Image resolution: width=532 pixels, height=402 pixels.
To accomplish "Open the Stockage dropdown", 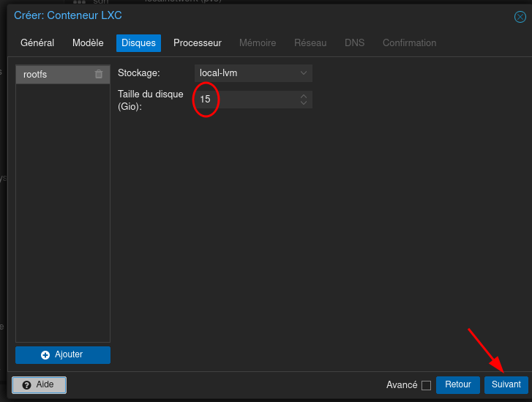I will coord(253,73).
